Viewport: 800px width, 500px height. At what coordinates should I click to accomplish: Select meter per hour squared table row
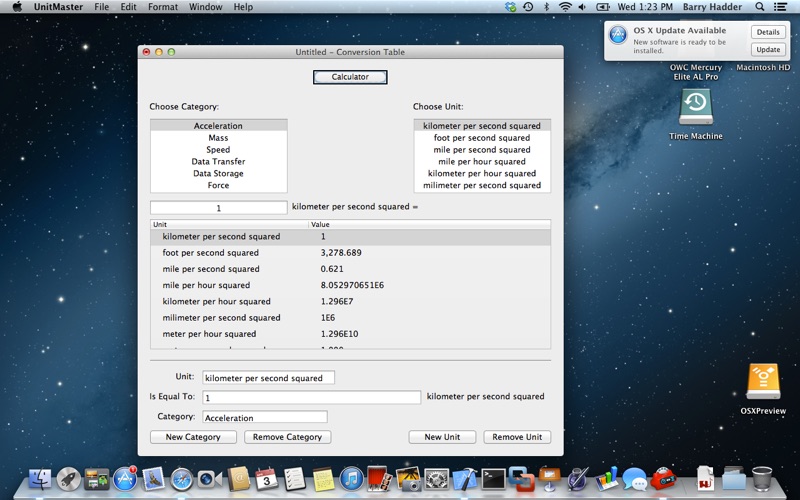coord(351,334)
